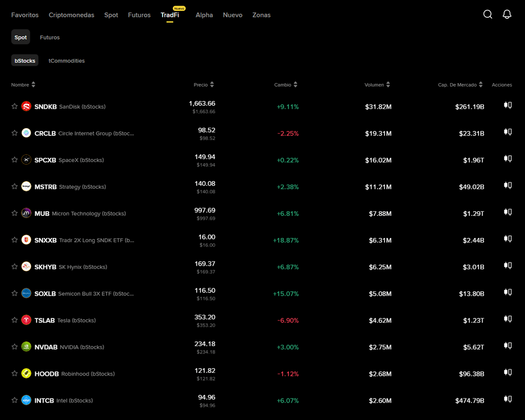Open trade chart icon for SOXLB
This screenshot has height=420, width=525.
coord(508,292)
